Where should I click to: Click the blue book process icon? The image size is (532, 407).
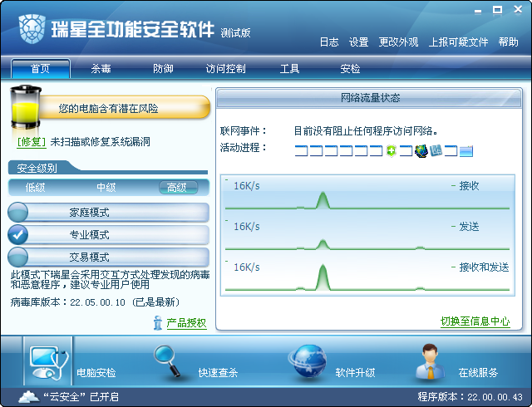pyautogui.click(x=436, y=150)
